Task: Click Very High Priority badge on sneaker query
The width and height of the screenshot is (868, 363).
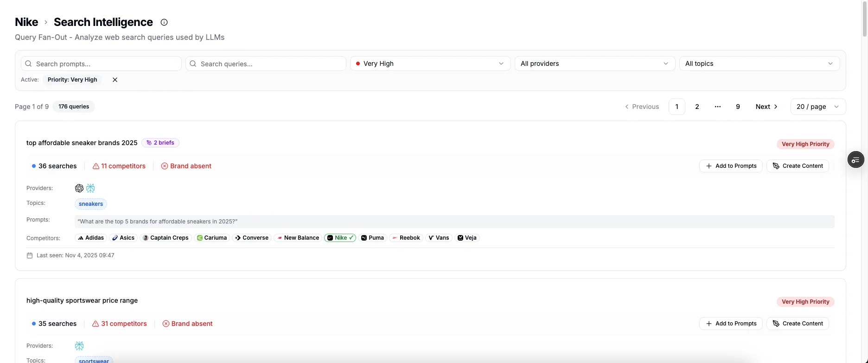Action: click(805, 144)
